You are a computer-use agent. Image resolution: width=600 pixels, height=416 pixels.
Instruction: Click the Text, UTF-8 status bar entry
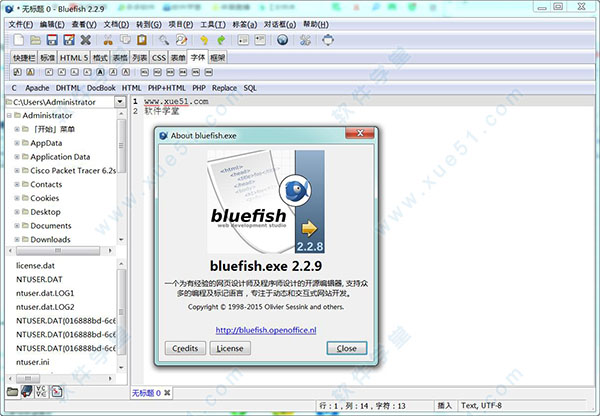pos(481,406)
